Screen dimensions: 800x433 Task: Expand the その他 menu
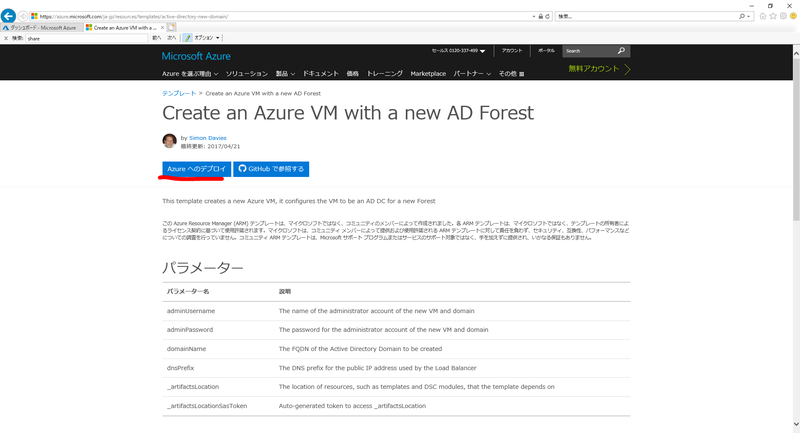pos(511,74)
